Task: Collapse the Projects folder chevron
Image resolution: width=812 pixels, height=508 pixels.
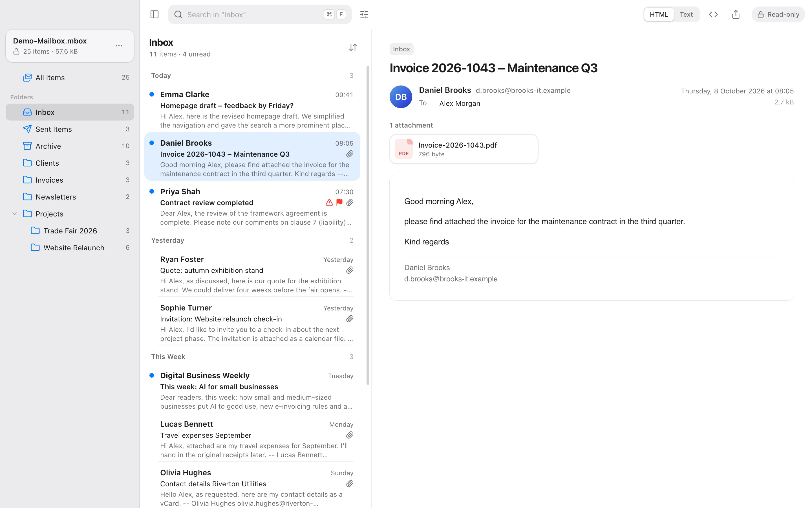Action: coord(14,214)
